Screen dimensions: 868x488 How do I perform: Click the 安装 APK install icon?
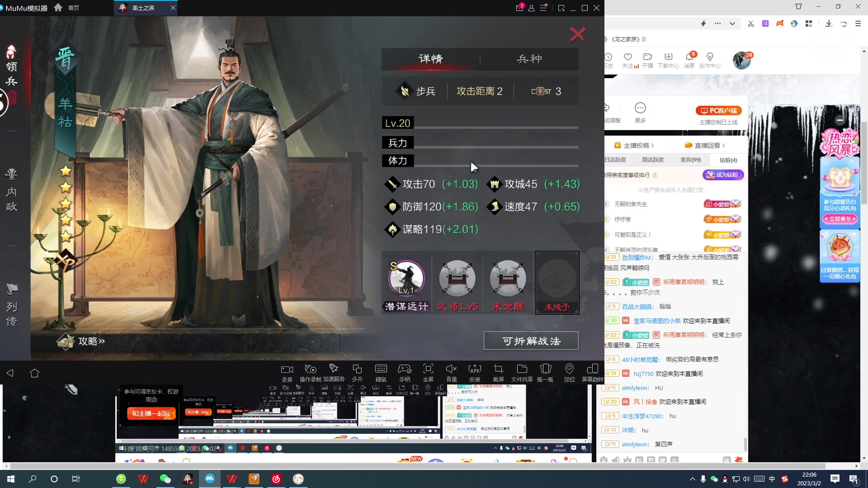[x=475, y=369]
